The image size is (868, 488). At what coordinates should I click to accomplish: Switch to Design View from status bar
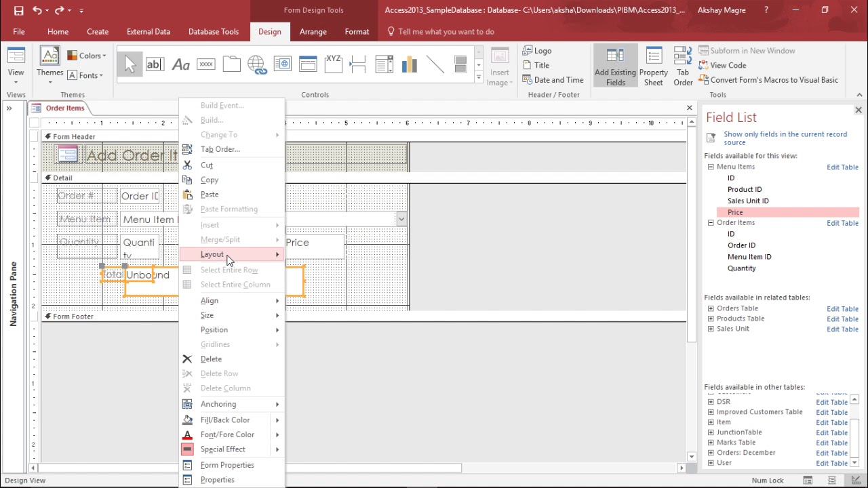tap(856, 481)
